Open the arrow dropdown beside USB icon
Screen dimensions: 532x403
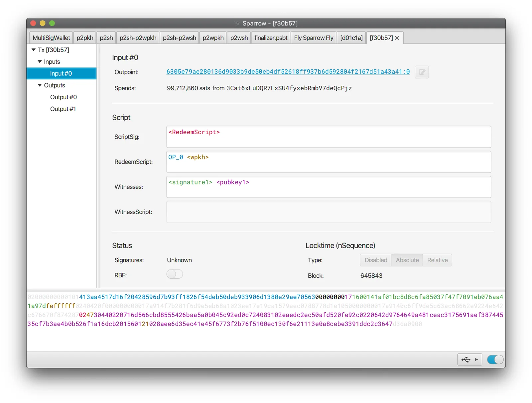click(476, 359)
